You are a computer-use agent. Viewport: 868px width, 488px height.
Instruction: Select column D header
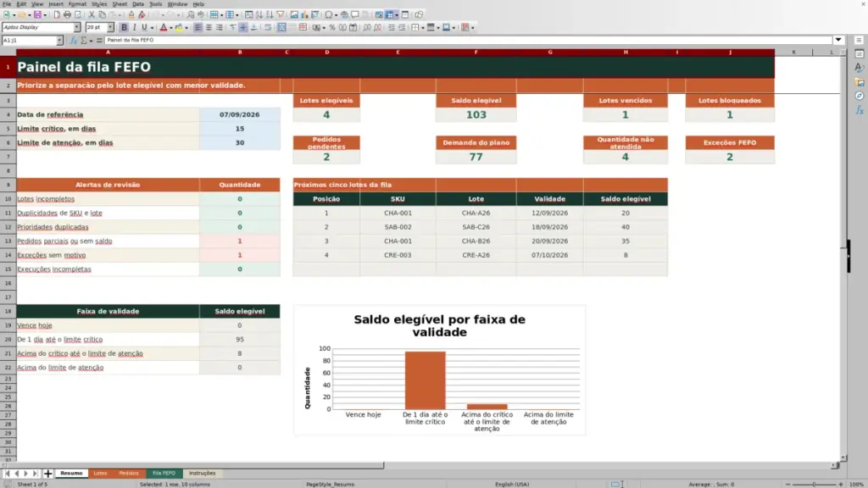[326, 52]
